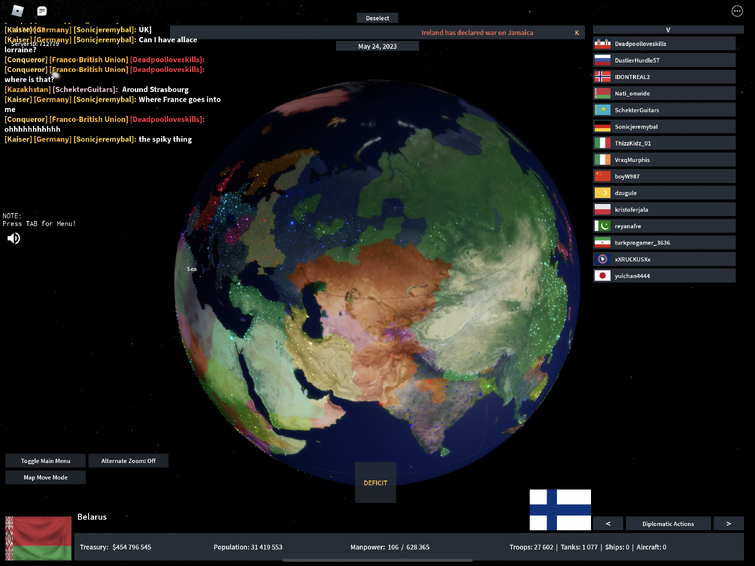Click the German flag beside Sonicjeremybal

click(x=602, y=127)
